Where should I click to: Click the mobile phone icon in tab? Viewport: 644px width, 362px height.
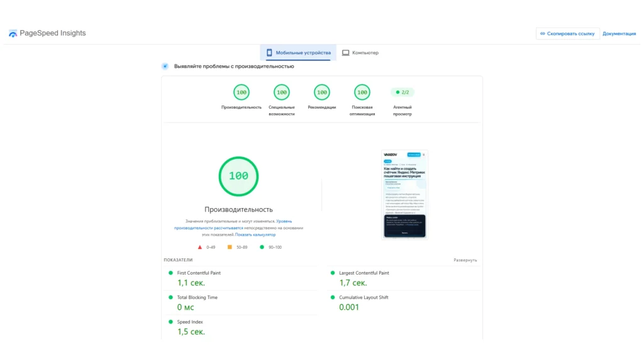(x=269, y=53)
